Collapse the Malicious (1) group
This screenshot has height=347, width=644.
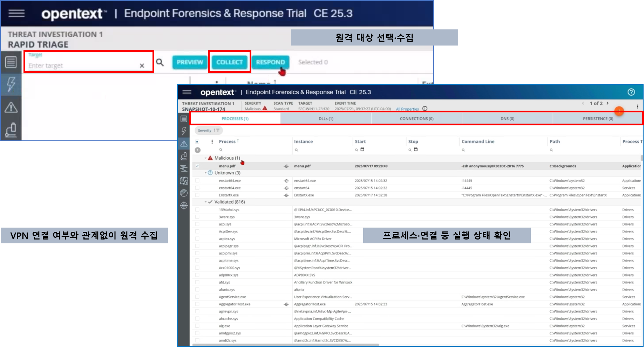click(x=206, y=158)
